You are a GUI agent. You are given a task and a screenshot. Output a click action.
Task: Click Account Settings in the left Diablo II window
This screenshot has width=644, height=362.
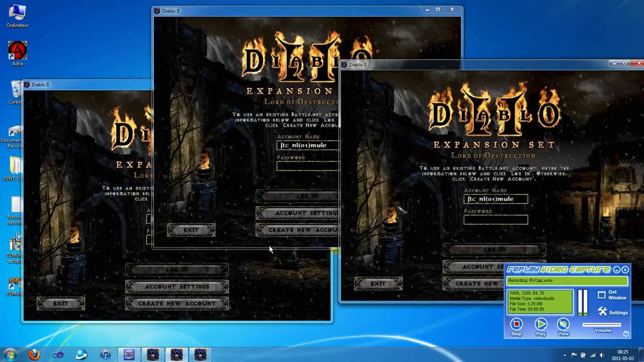(177, 287)
